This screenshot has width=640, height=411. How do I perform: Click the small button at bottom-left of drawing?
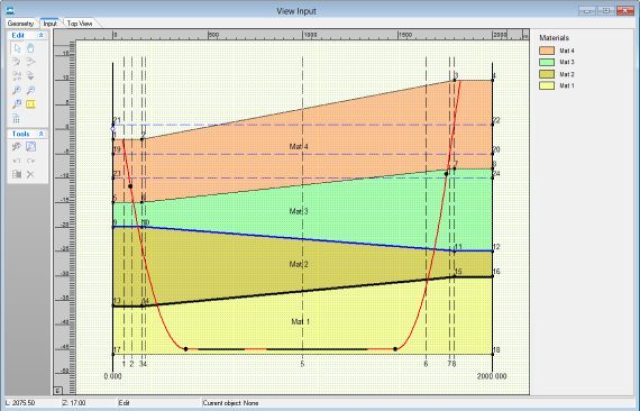point(58,390)
